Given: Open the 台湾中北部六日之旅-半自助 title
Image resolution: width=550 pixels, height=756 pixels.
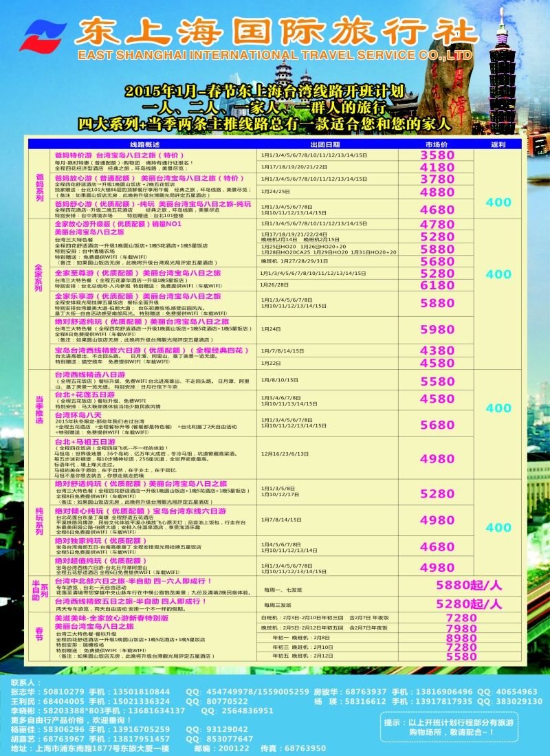Looking at the screenshot, I should (x=133, y=581).
